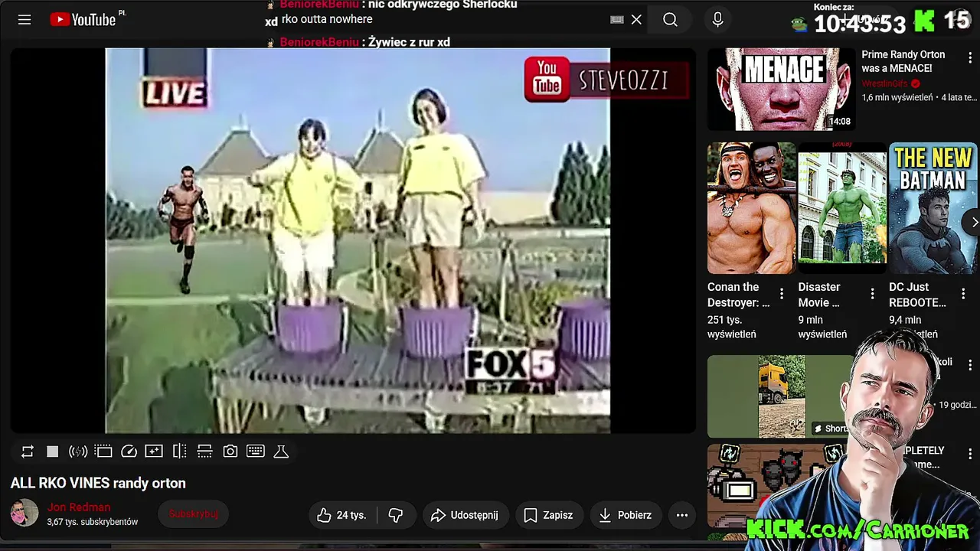Run the custom script flask icon
Image resolution: width=980 pixels, height=551 pixels.
coord(281,452)
